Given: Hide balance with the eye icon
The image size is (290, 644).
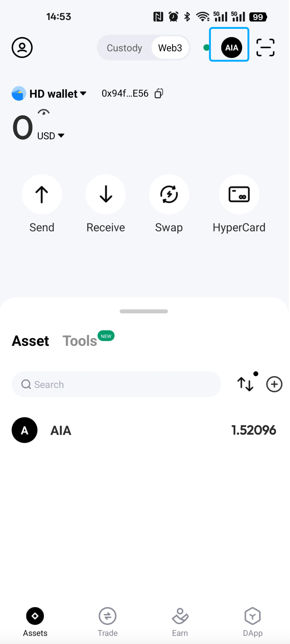Looking at the screenshot, I should (x=44, y=112).
